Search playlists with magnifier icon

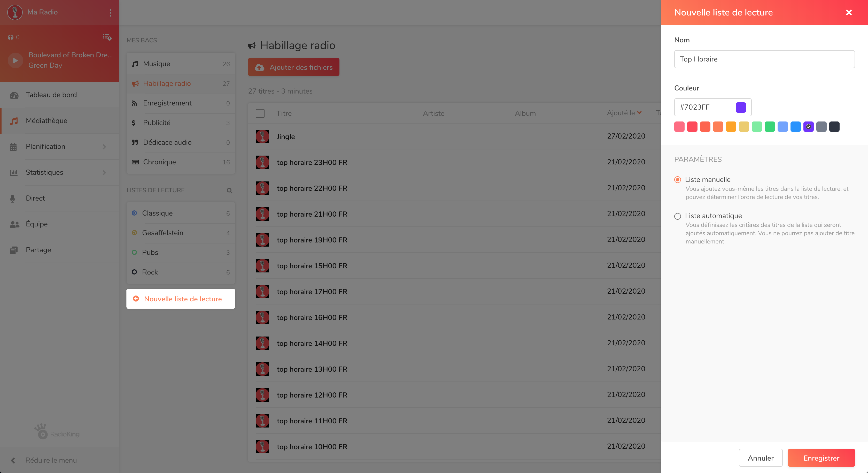pyautogui.click(x=229, y=190)
